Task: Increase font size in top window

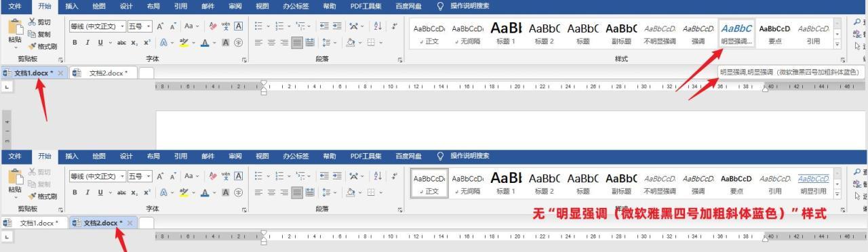Action: [x=160, y=26]
